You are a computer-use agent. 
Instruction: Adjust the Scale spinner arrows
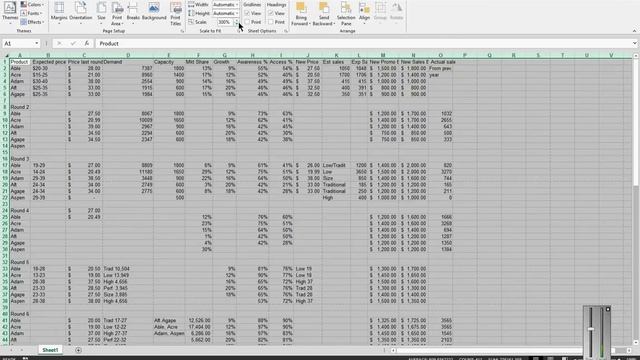coord(236,22)
